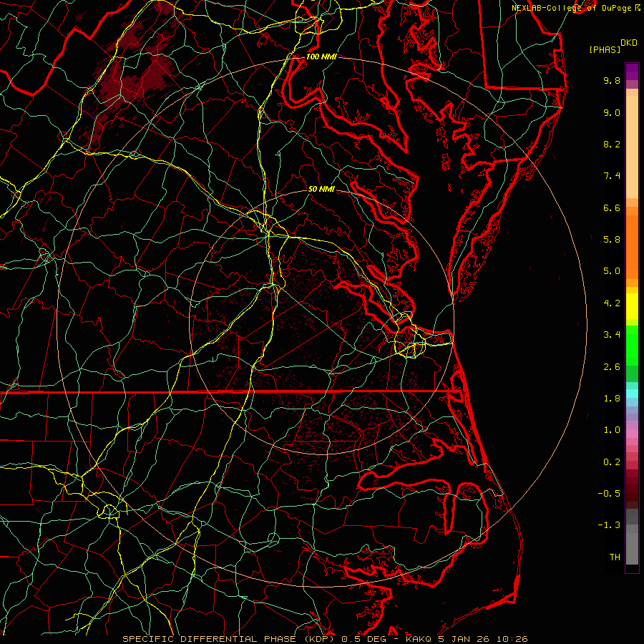Click the 7.4 legend value
Image resolution: width=644 pixels, height=644 pixels.
[612, 176]
